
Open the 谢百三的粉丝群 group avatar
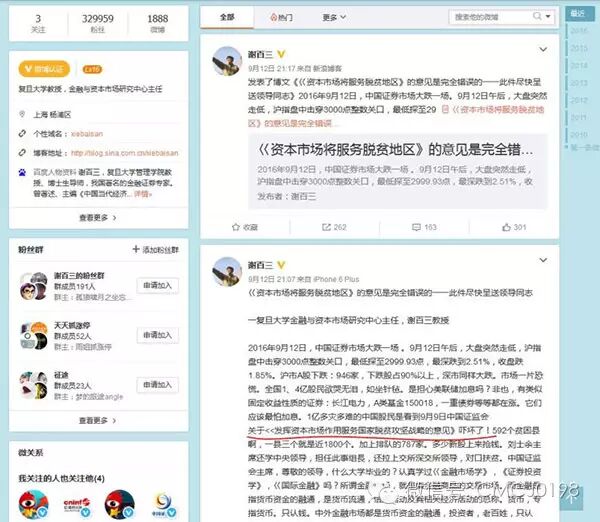(x=33, y=286)
